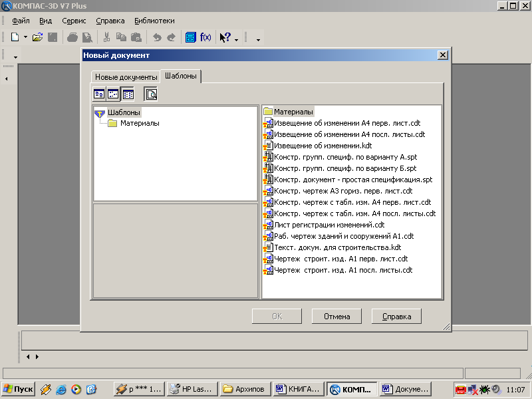Click the New document toolbar icon
Image resolution: width=532 pixels, height=399 pixels.
[15, 37]
